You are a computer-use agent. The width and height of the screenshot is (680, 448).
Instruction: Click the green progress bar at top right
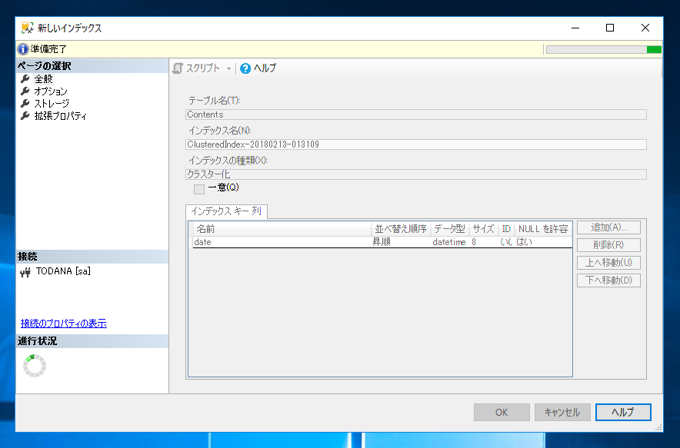[x=604, y=49]
